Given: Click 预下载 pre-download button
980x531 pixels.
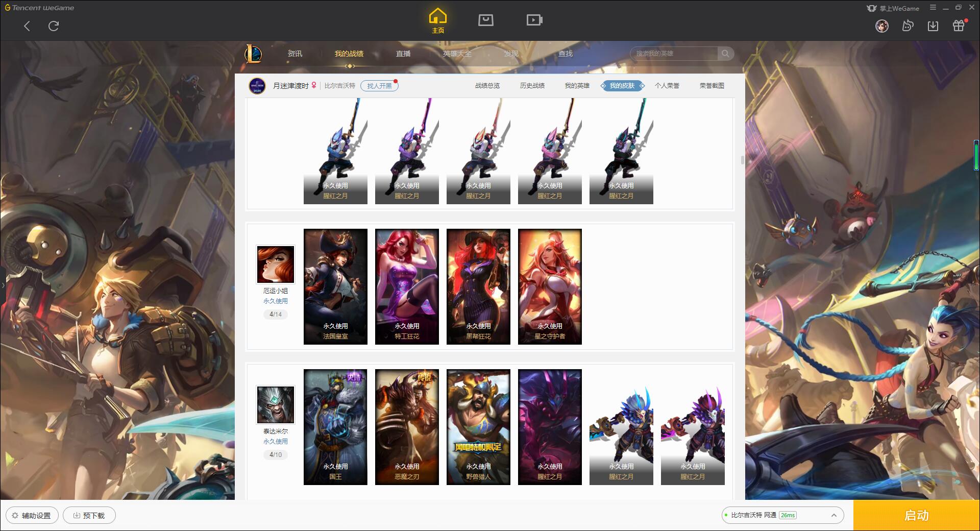Looking at the screenshot, I should (89, 516).
